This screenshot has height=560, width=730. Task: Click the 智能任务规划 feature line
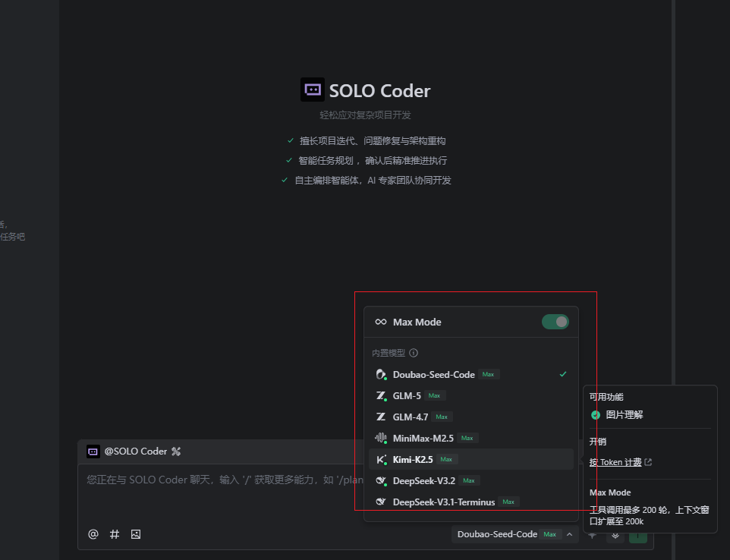click(x=373, y=161)
